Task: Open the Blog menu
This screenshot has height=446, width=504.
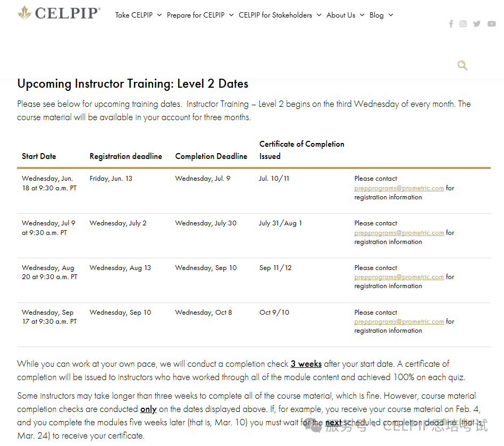Action: (381, 15)
